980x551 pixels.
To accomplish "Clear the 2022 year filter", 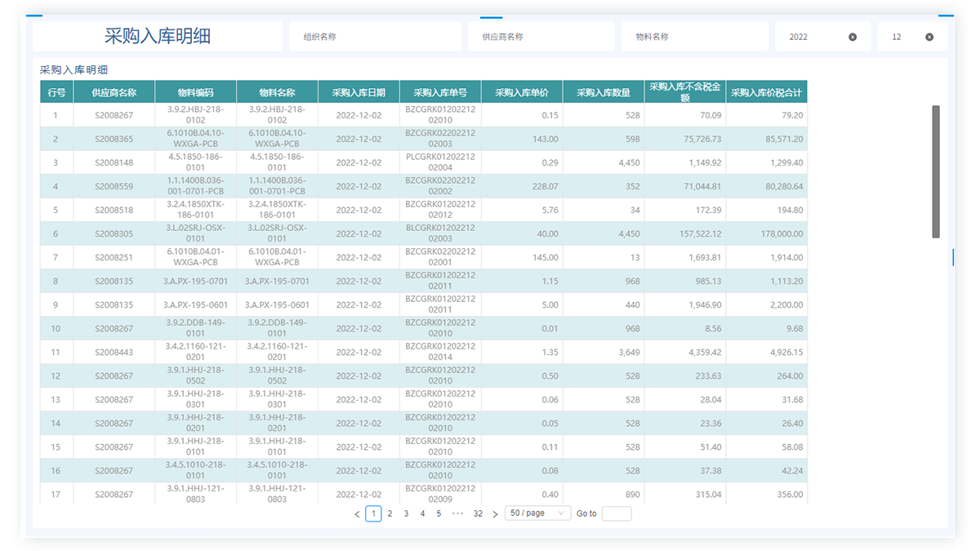I will tap(853, 37).
